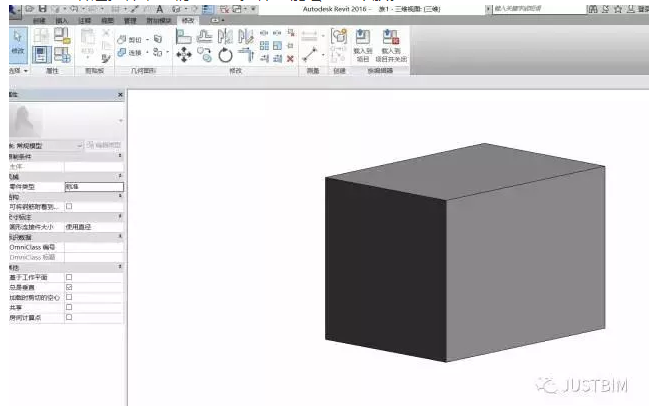Screen dimensions: 657x406
Task: Toggle 可将钢筋附着到 checkbox
Action: click(x=69, y=206)
